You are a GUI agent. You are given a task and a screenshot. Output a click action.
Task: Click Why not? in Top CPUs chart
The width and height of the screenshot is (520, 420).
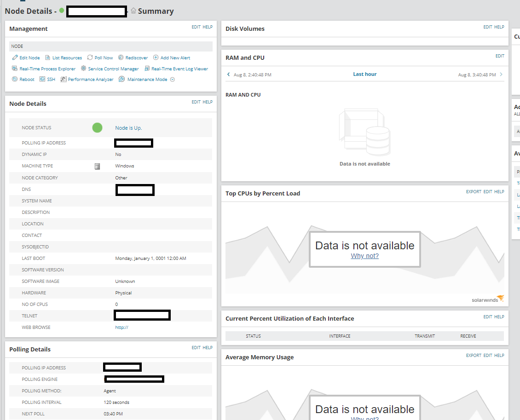365,256
